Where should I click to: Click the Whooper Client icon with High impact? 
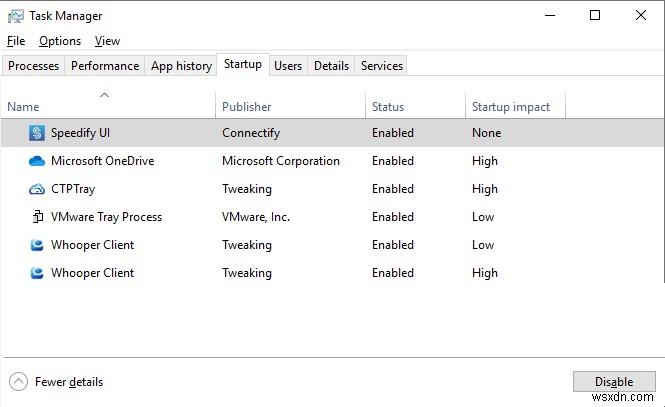coord(37,273)
